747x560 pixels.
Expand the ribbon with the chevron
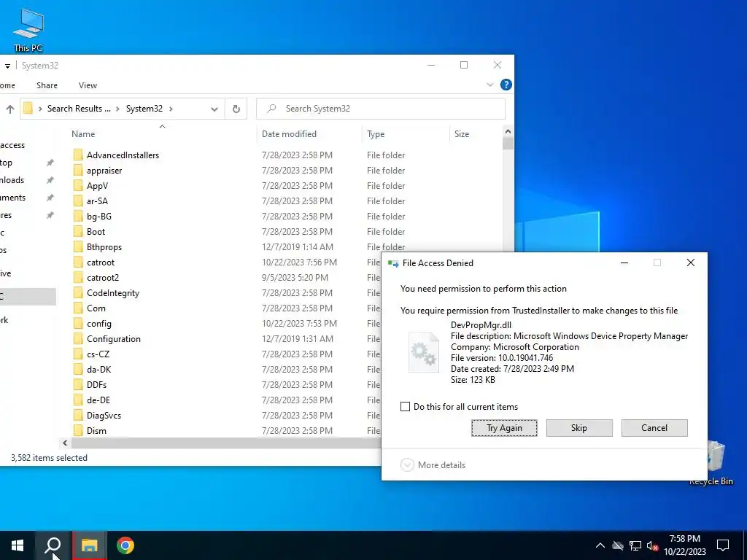coord(489,85)
